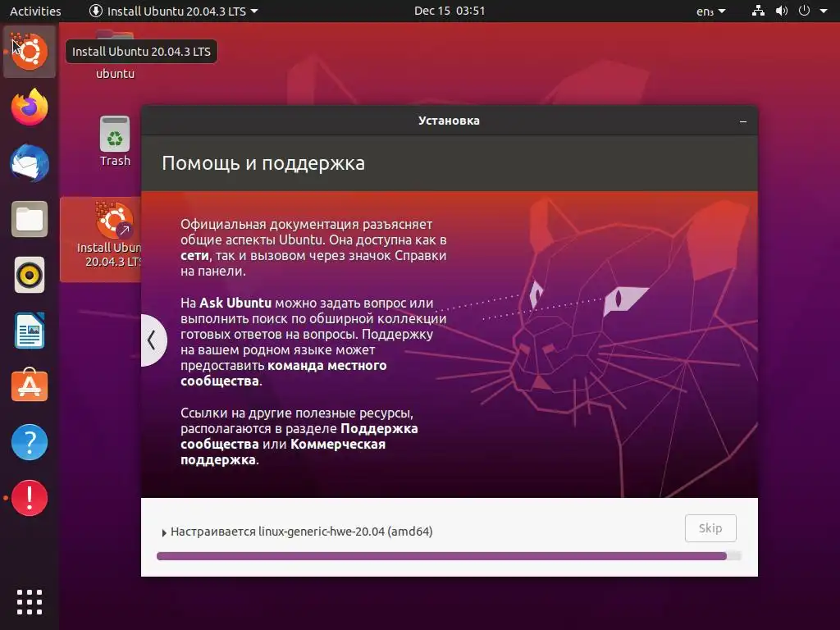
Task: Follow the сети documentation link
Action: [194, 256]
